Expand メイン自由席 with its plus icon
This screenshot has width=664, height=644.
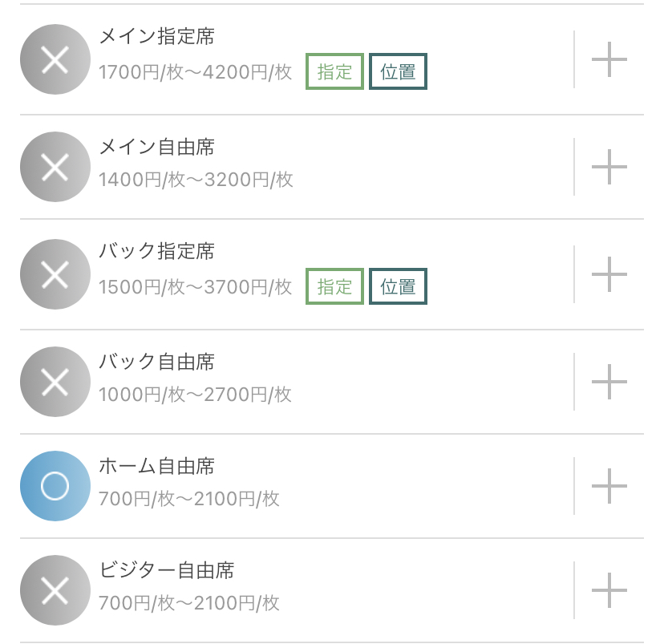pos(609,167)
